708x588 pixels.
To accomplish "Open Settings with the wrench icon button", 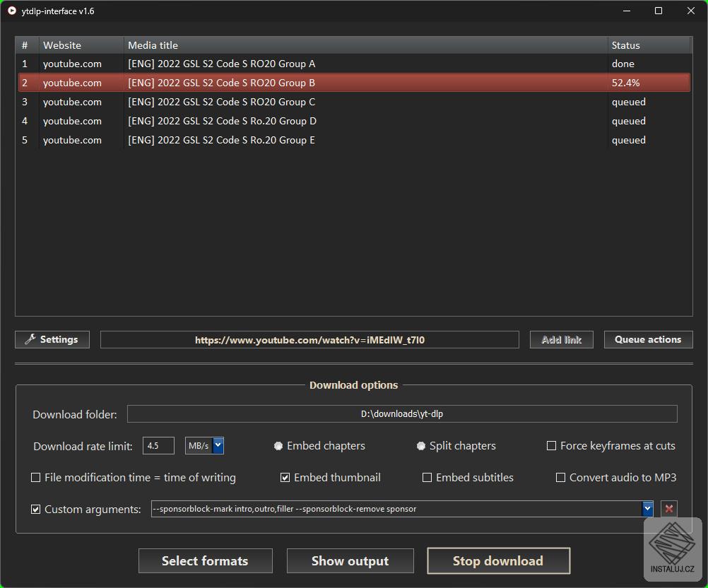I will [52, 340].
